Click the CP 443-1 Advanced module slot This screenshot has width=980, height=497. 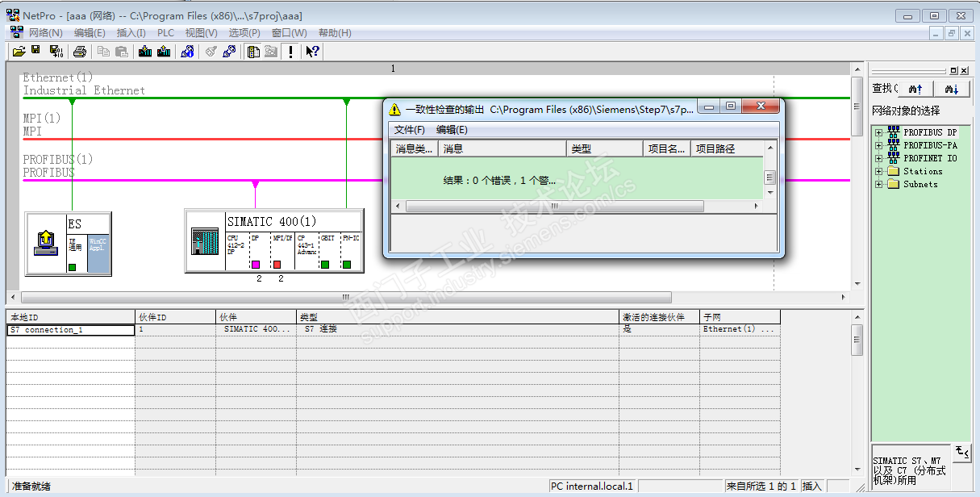click(307, 250)
